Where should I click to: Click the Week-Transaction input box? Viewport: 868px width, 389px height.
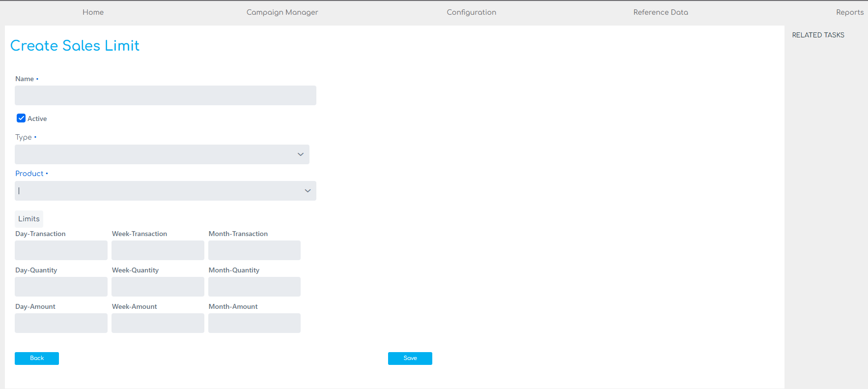pos(158,250)
